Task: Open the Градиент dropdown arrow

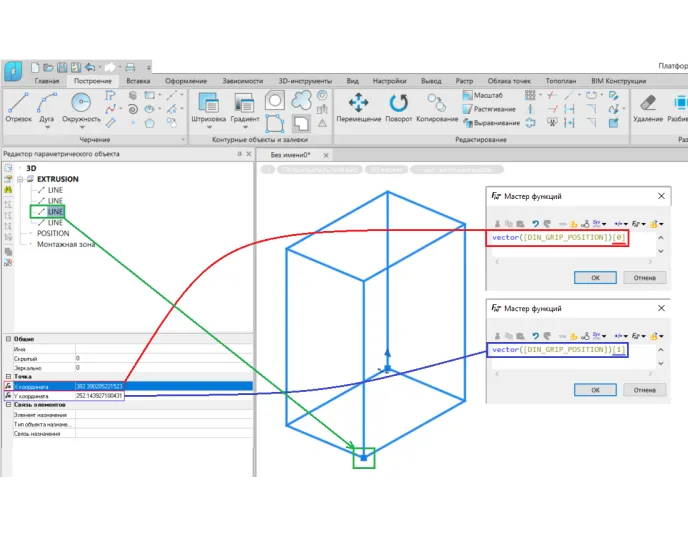Action: (245, 128)
